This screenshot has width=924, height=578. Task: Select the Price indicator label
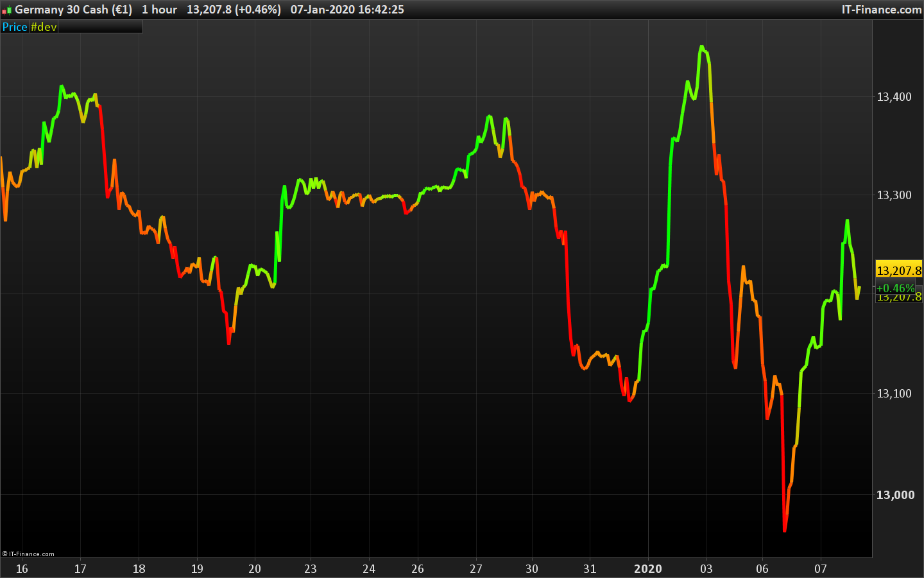coord(15,27)
